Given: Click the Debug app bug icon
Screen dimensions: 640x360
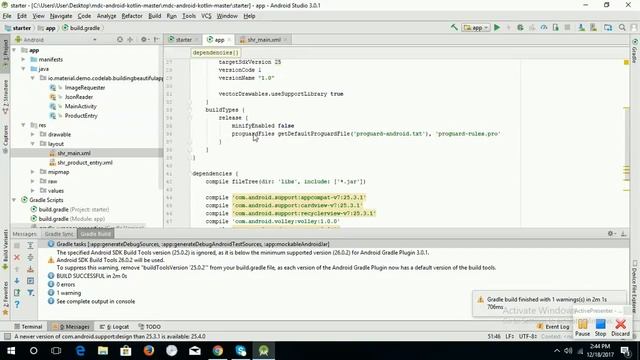Looking at the screenshot, I should coord(520,27).
